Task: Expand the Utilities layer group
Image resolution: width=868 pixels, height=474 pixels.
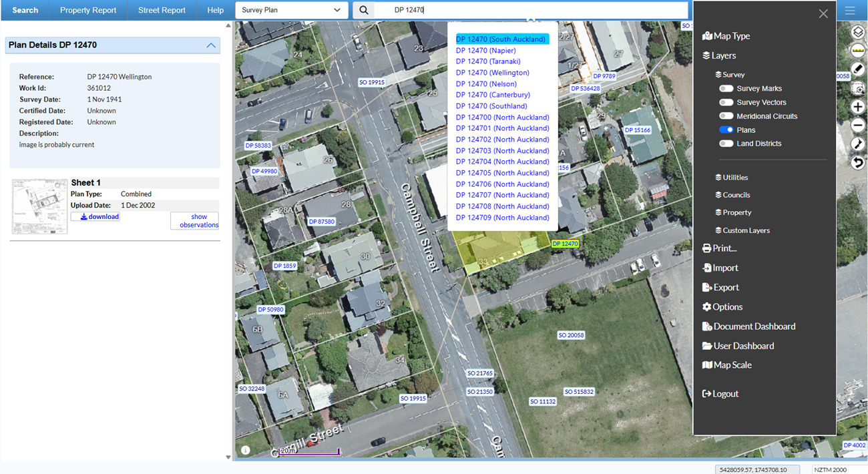Action: pos(731,178)
